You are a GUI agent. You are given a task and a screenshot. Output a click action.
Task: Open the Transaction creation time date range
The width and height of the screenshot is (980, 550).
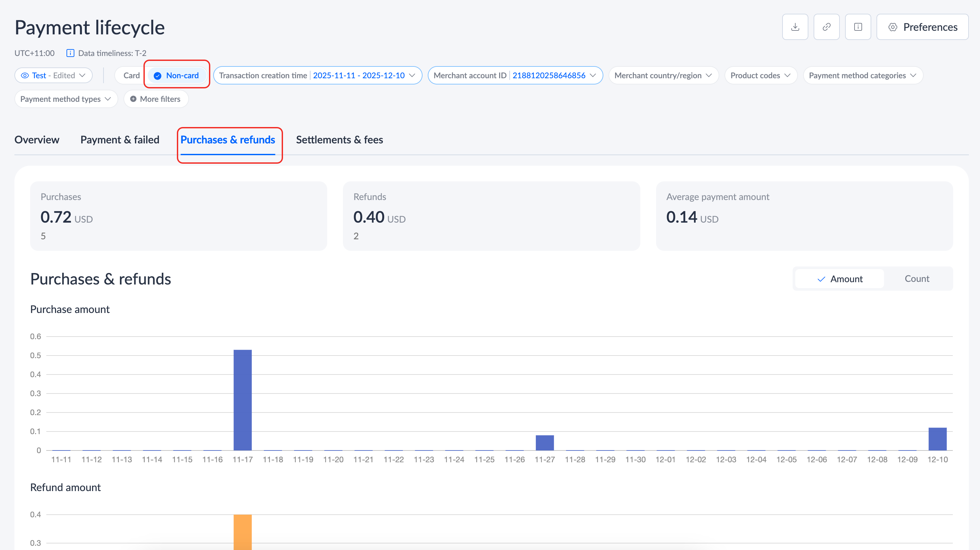[x=317, y=76]
